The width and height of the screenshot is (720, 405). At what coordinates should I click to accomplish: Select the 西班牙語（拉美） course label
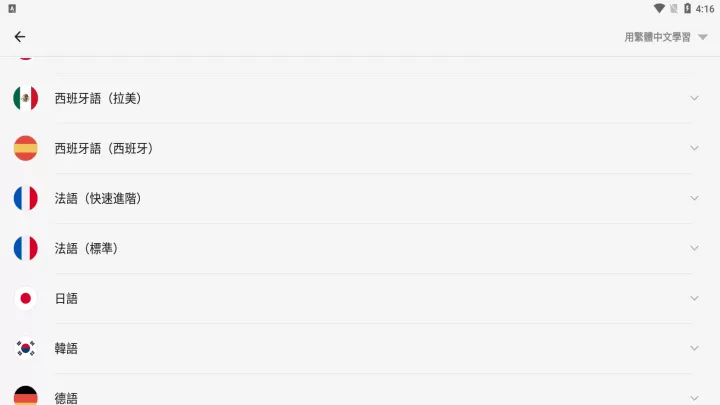point(98,98)
